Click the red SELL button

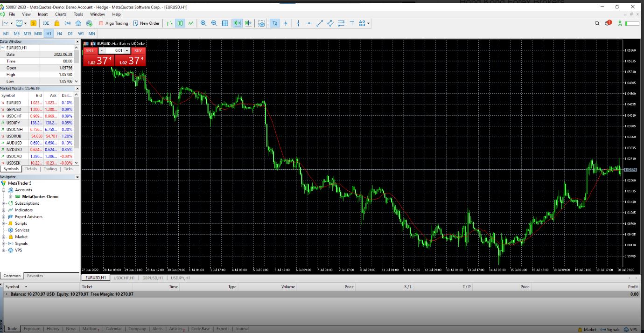[90, 50]
